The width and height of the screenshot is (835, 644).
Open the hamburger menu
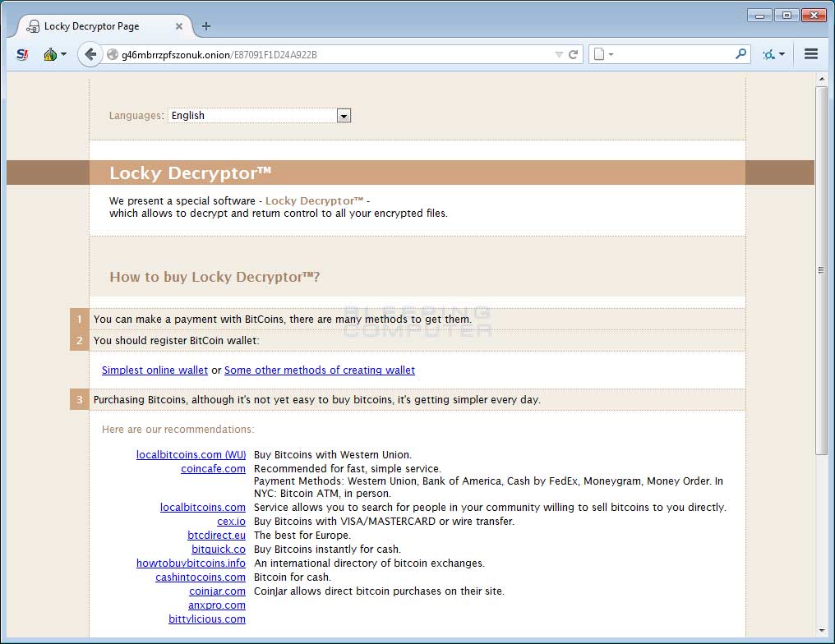tap(811, 53)
